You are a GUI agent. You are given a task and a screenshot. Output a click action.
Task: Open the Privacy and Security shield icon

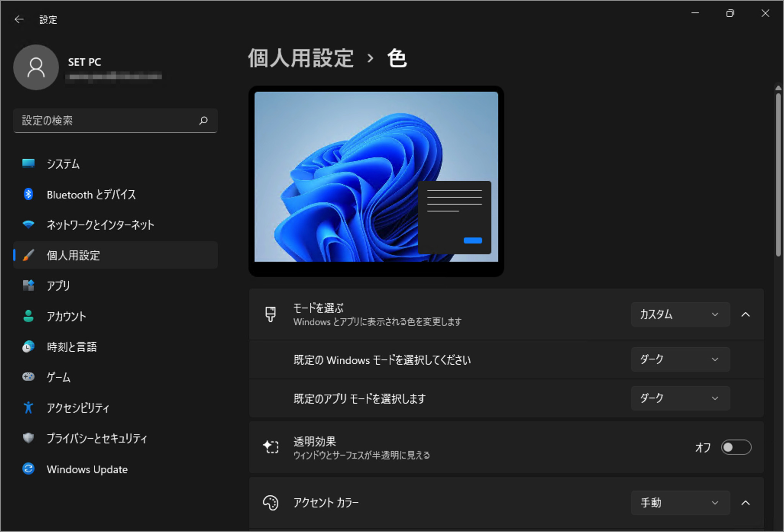pyautogui.click(x=28, y=439)
